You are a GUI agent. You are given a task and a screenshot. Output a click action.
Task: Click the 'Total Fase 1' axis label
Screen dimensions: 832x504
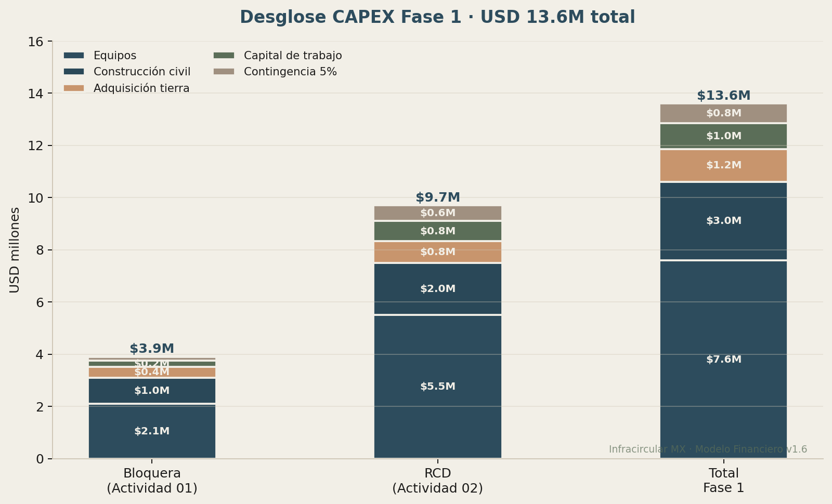click(x=724, y=481)
